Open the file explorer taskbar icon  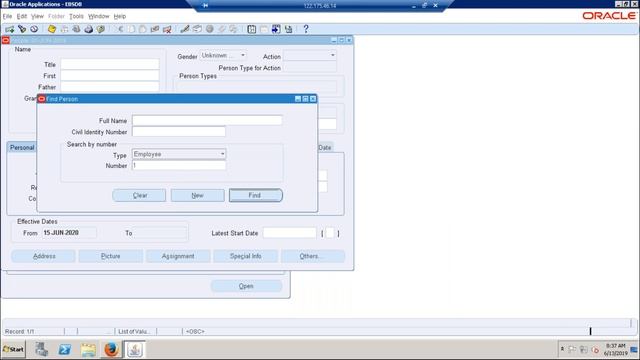tap(88, 349)
